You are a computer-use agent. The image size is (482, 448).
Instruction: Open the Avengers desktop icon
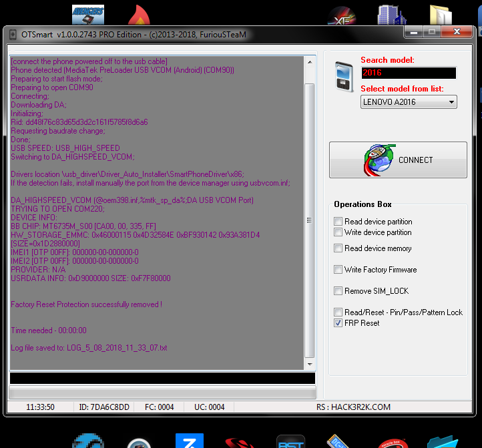[88, 15]
